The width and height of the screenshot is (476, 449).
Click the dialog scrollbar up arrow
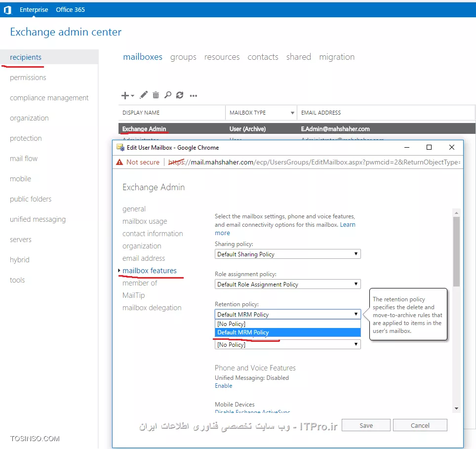(x=456, y=213)
